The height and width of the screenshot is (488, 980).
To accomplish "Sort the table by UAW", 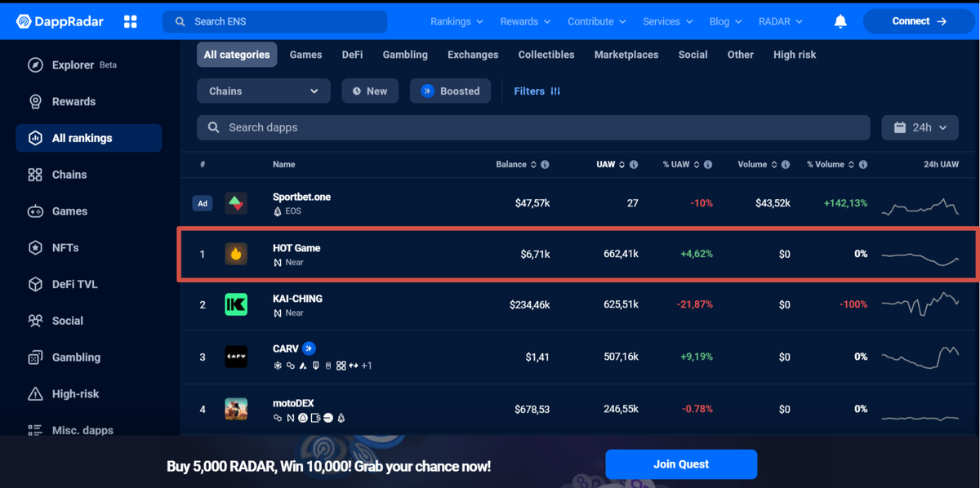I will pyautogui.click(x=611, y=164).
